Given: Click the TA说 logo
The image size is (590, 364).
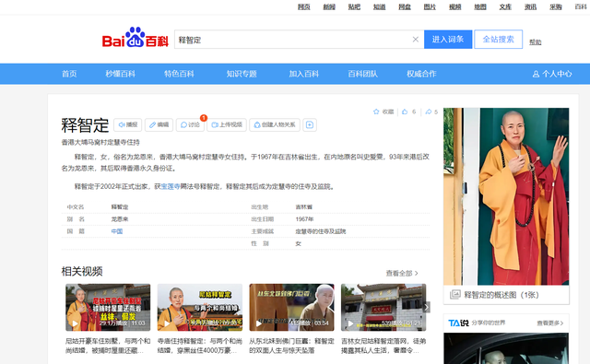Looking at the screenshot, I should (458, 323).
